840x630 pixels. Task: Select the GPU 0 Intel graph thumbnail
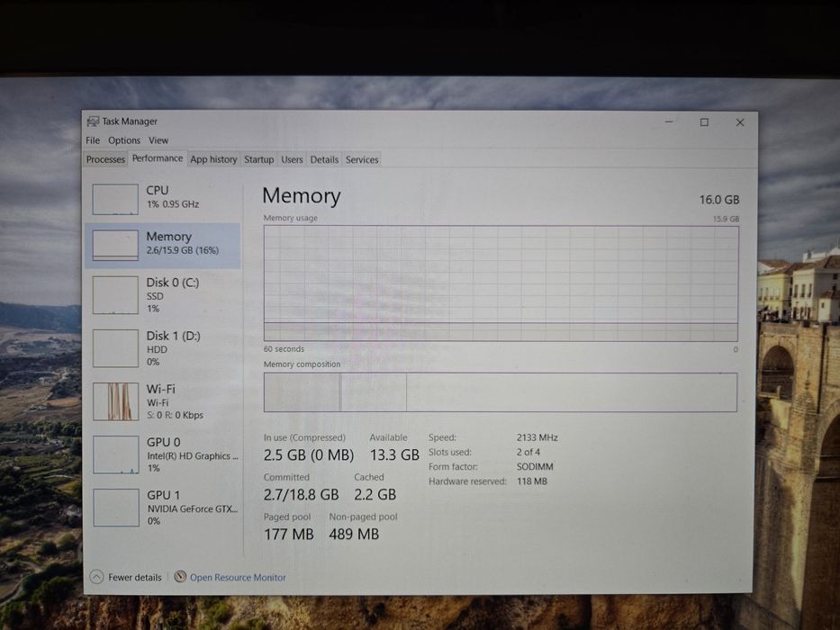[116, 454]
